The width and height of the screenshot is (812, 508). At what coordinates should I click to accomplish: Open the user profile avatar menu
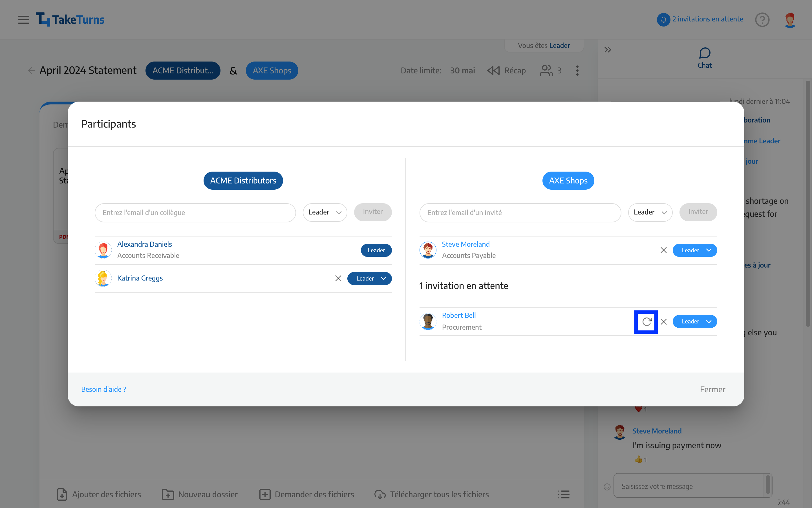790,19
